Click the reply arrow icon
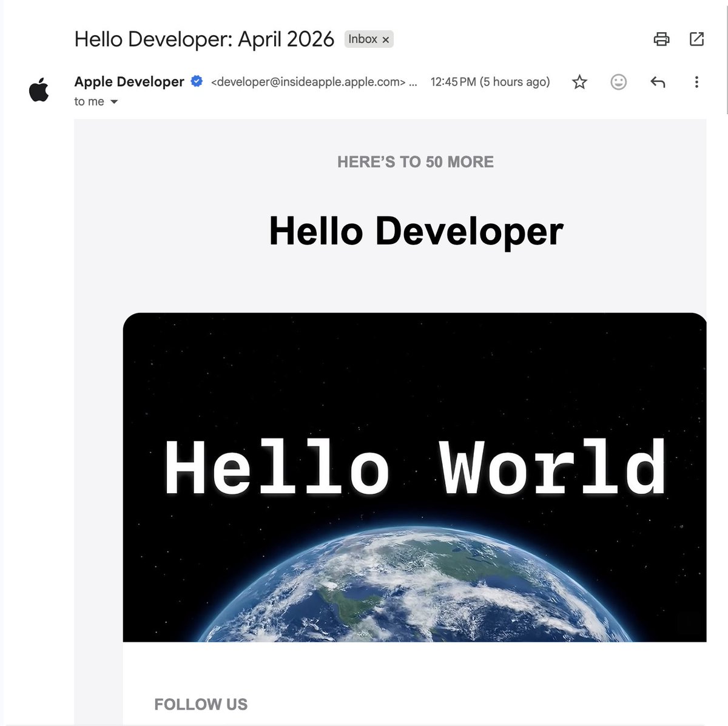The height and width of the screenshot is (726, 728). [x=658, y=81]
